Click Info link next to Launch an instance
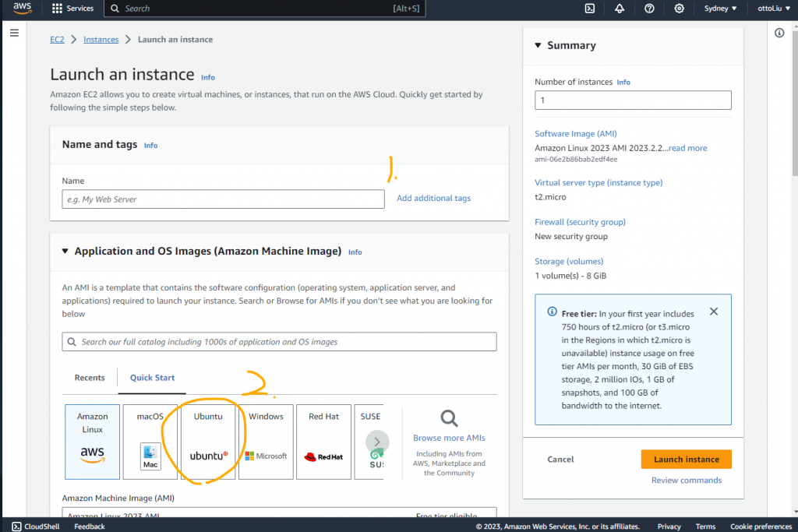Image resolution: width=798 pixels, height=532 pixels. (x=207, y=77)
